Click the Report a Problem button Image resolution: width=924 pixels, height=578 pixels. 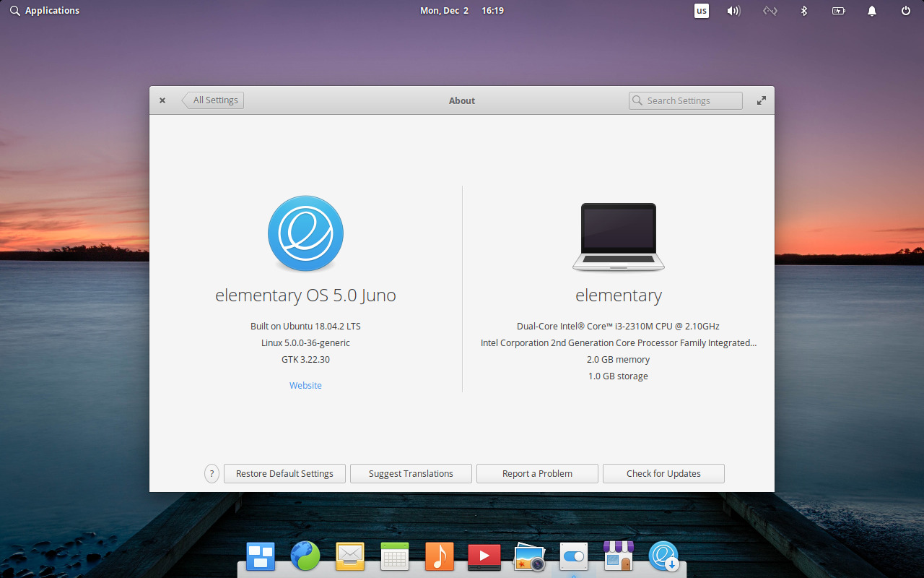pos(536,473)
